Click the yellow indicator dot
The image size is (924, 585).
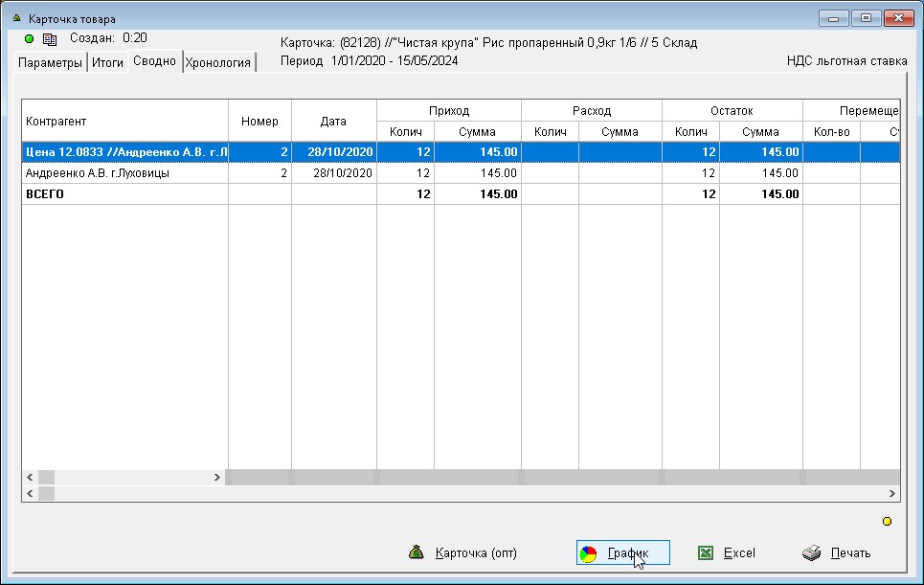click(887, 521)
